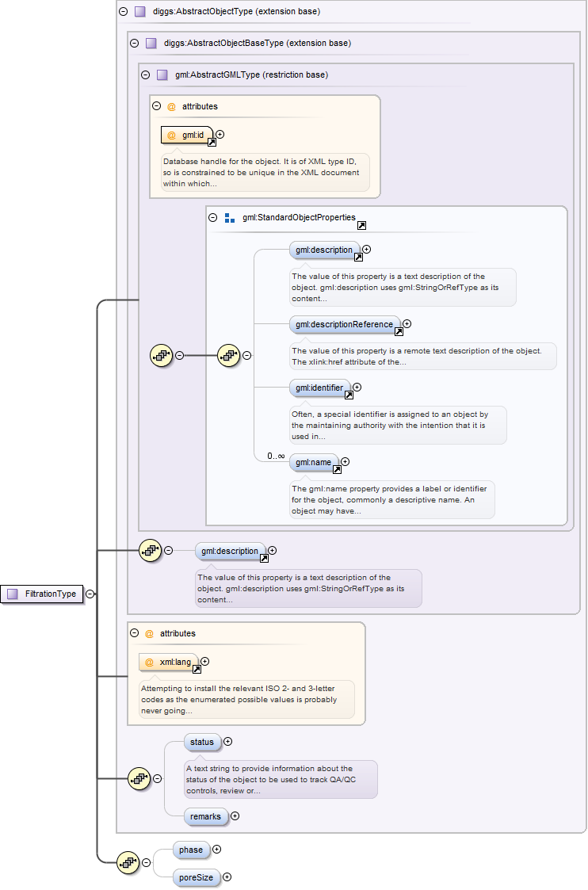Click link arrow after gml:StandardObjectProperties title
This screenshot has width=588, height=890.
[x=361, y=226]
